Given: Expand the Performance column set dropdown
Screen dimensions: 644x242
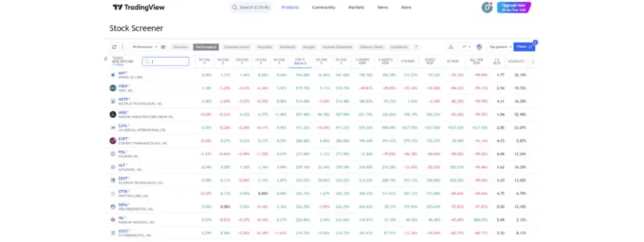Looking at the screenshot, I should (145, 47).
